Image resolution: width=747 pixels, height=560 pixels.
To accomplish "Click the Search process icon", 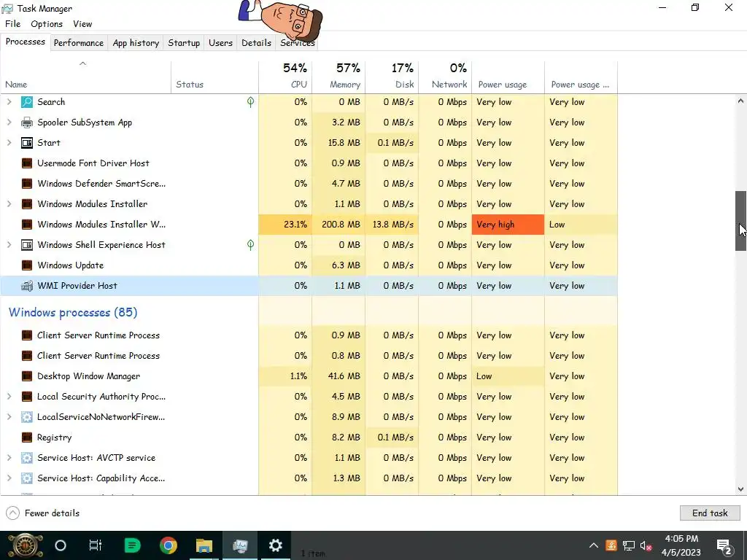I will 27,102.
